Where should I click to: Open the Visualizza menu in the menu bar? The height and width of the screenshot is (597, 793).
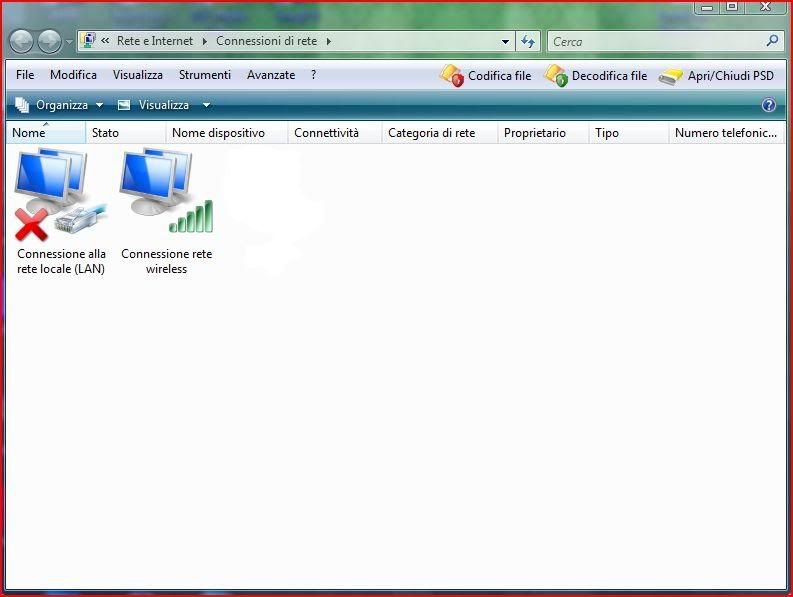click(138, 75)
